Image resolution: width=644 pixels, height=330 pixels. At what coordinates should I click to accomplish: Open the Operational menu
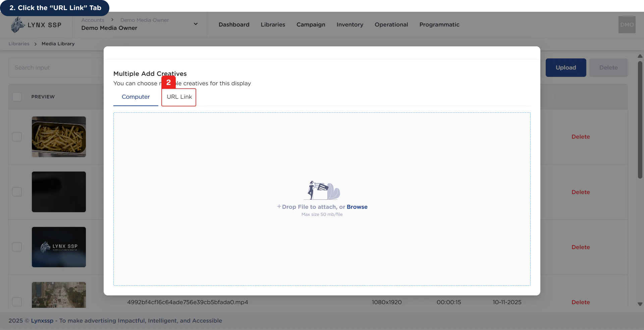391,25
